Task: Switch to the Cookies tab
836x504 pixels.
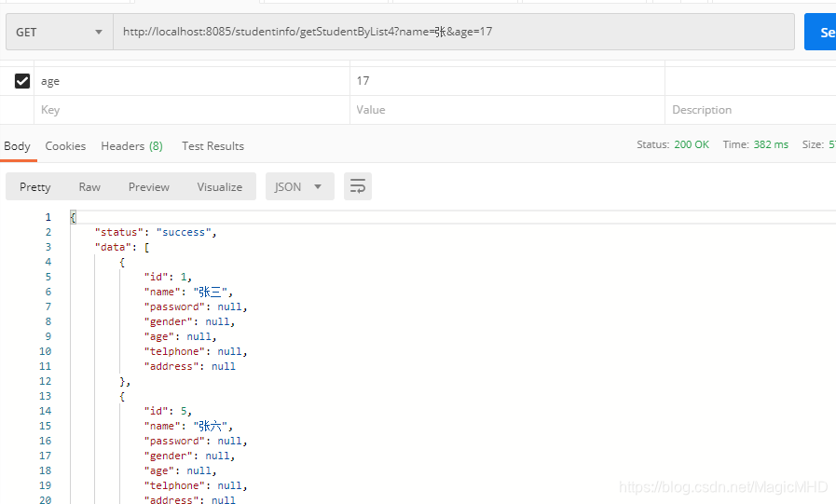Action: 65,146
